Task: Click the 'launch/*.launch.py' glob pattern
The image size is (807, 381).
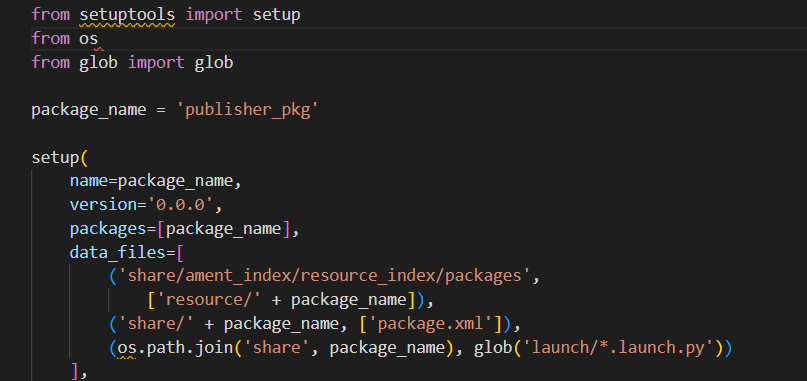Action: [x=617, y=348]
